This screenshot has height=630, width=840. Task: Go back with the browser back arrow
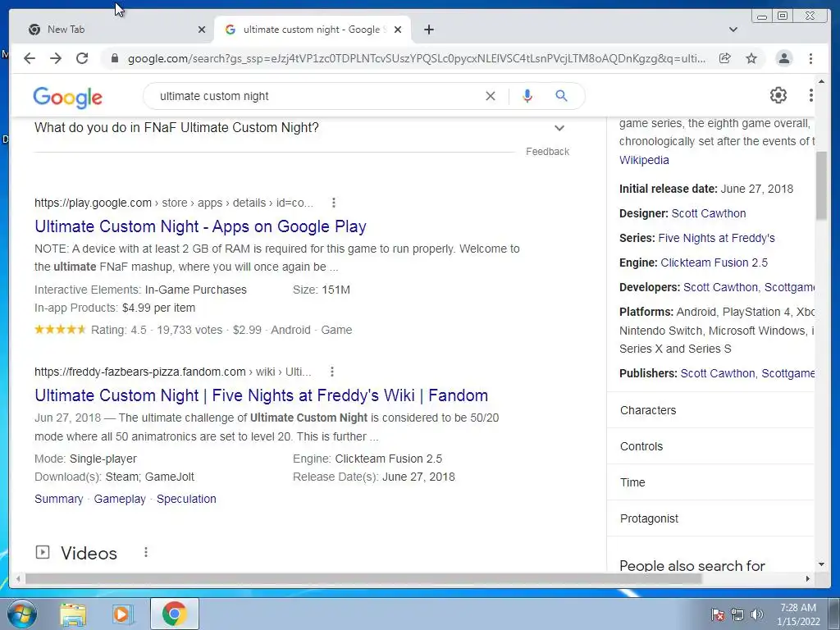tap(30, 58)
